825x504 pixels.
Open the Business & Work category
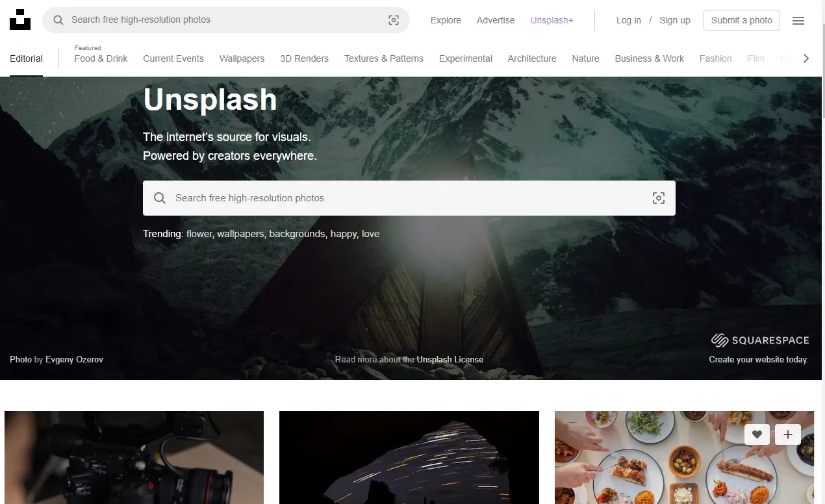click(649, 58)
